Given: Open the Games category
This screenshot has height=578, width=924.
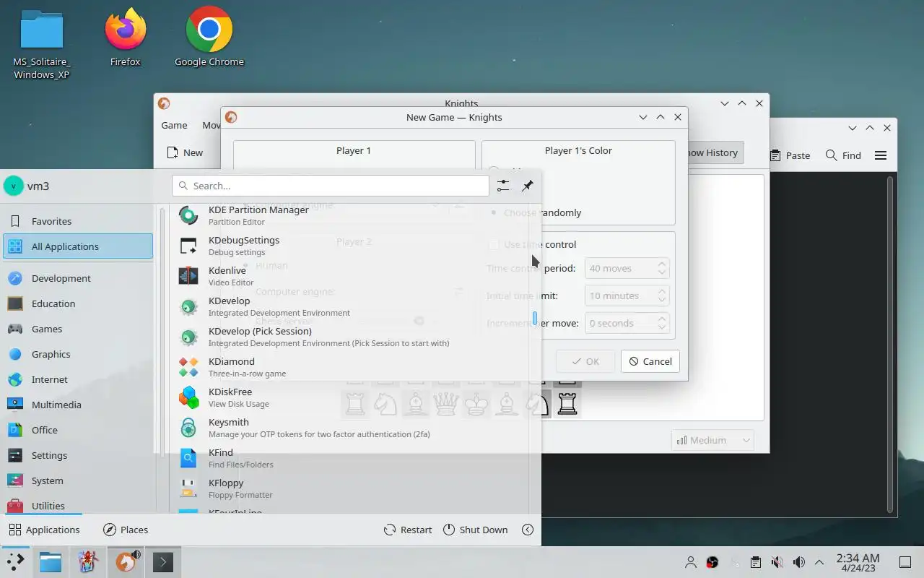Looking at the screenshot, I should [x=78, y=329].
